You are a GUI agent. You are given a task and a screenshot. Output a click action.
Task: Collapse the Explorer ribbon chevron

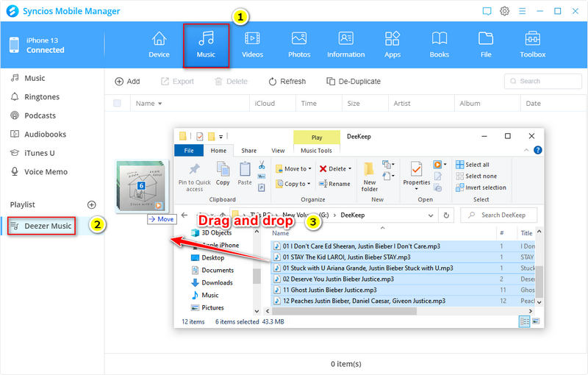pos(526,150)
